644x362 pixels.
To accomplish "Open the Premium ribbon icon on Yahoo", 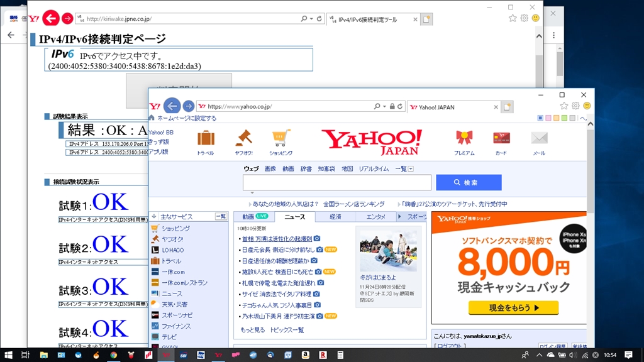I will click(464, 138).
